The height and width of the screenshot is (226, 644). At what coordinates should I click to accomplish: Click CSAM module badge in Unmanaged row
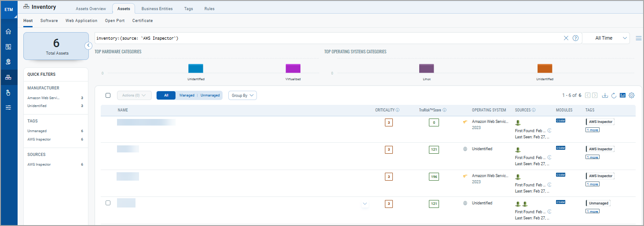[x=560, y=202]
